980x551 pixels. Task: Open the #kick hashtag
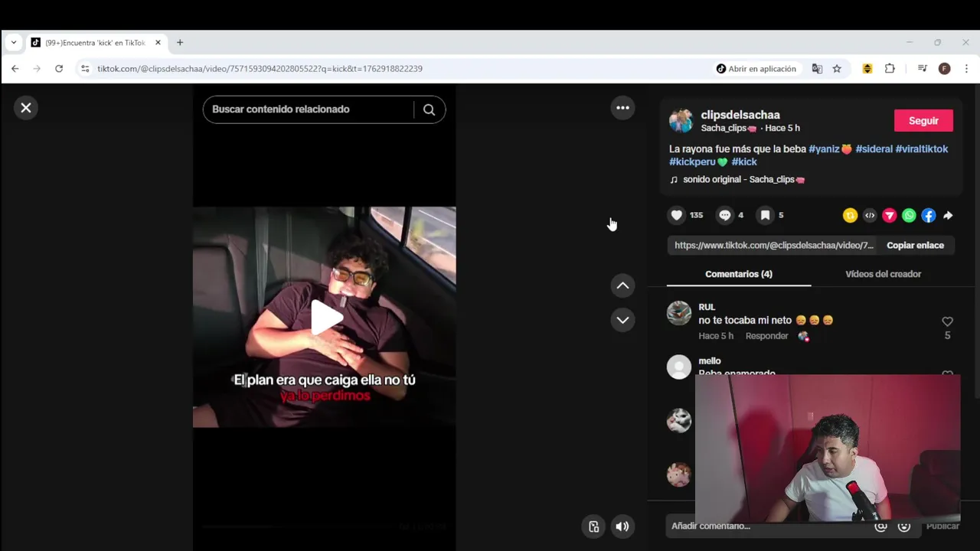click(x=744, y=162)
